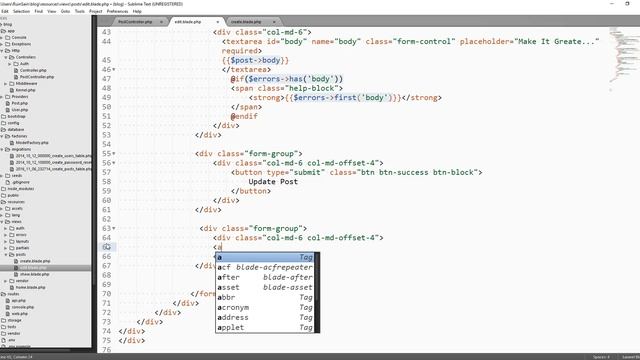Click the .env file icon
Screen dimensions: 640x360
point(4,340)
